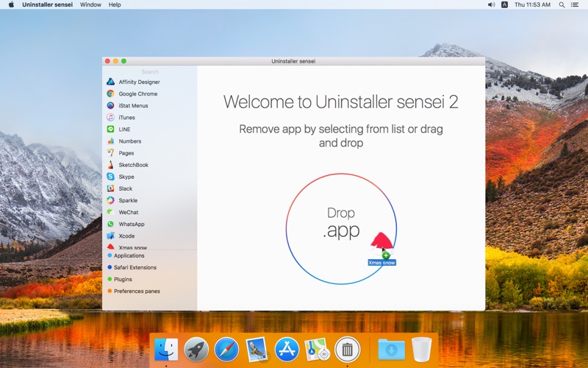Open the Help menu
Screen dimensions: 588x368
(x=115, y=4)
